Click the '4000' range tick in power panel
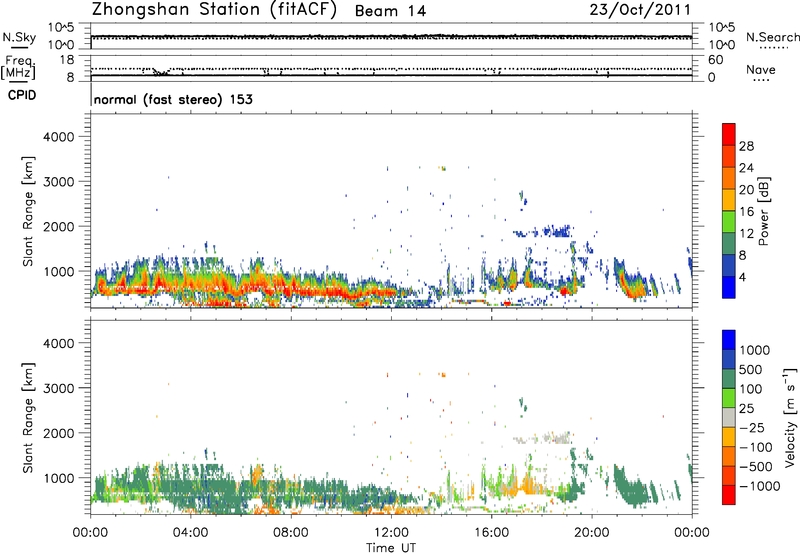The width and height of the screenshot is (800, 554). click(59, 137)
